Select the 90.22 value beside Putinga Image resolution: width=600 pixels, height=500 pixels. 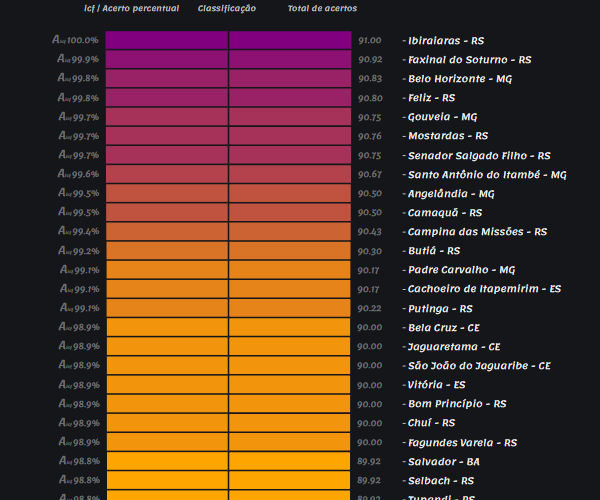click(370, 308)
